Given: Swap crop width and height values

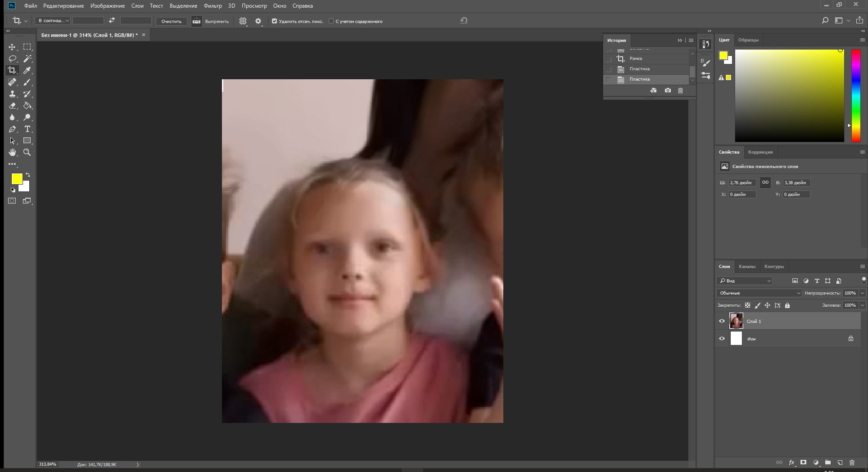Looking at the screenshot, I should pyautogui.click(x=112, y=20).
